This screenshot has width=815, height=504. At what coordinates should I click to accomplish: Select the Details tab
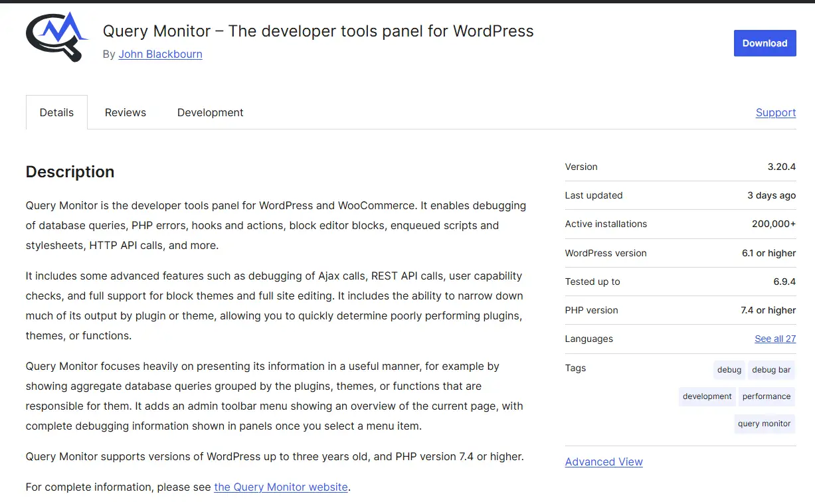click(x=56, y=112)
